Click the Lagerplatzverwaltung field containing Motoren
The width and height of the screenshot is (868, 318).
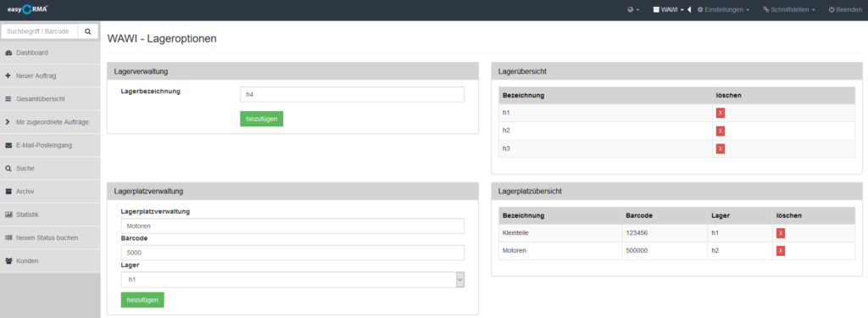[292, 226]
